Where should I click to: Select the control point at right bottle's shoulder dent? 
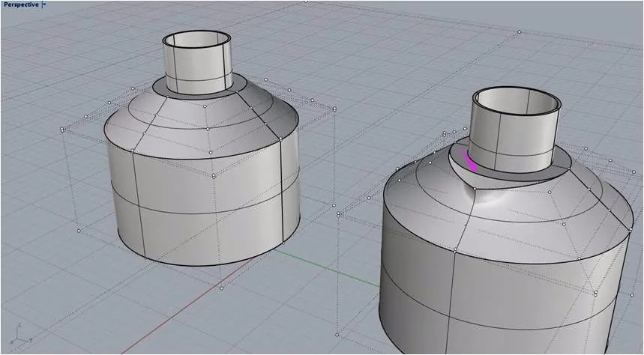pyautogui.click(x=475, y=189)
